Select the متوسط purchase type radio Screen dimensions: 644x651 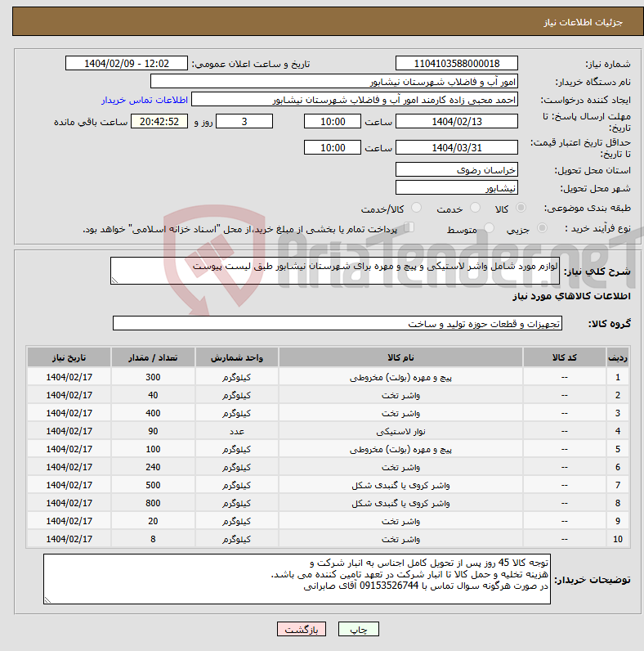coord(490,228)
